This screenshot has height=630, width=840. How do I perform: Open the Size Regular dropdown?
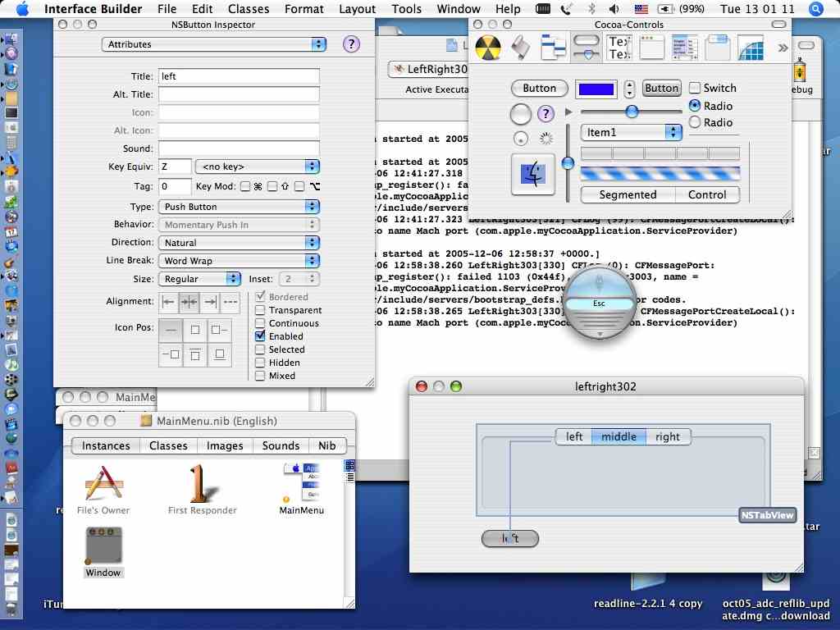[199, 279]
